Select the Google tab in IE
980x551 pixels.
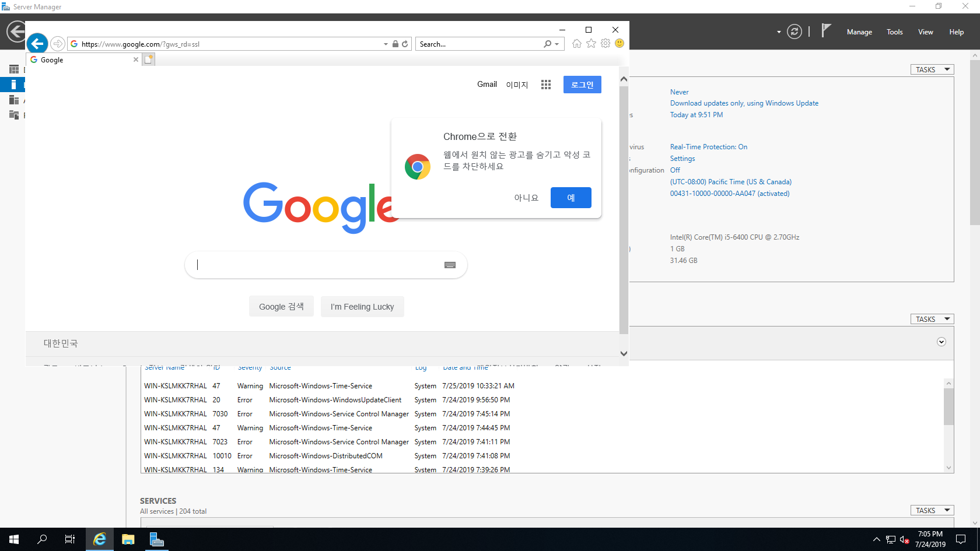pos(83,59)
